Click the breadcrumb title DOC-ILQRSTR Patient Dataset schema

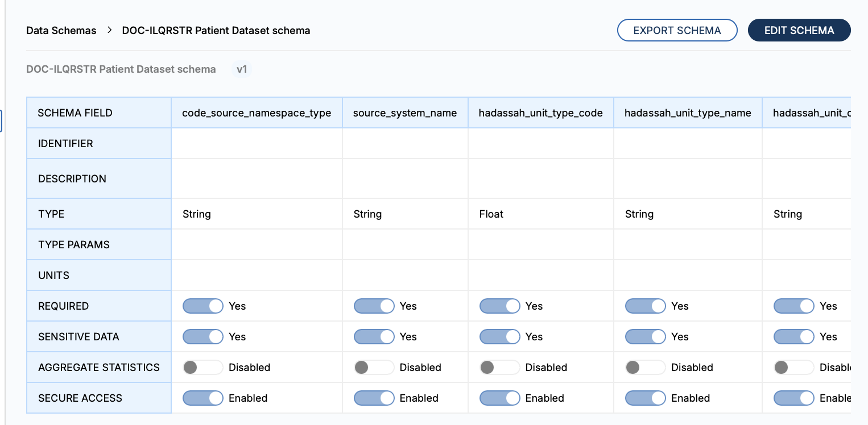click(x=216, y=31)
